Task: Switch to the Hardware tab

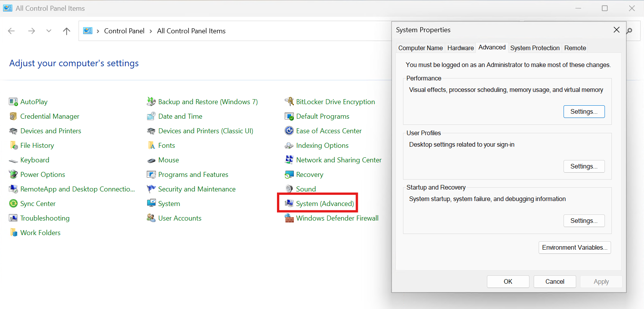Action: point(460,48)
